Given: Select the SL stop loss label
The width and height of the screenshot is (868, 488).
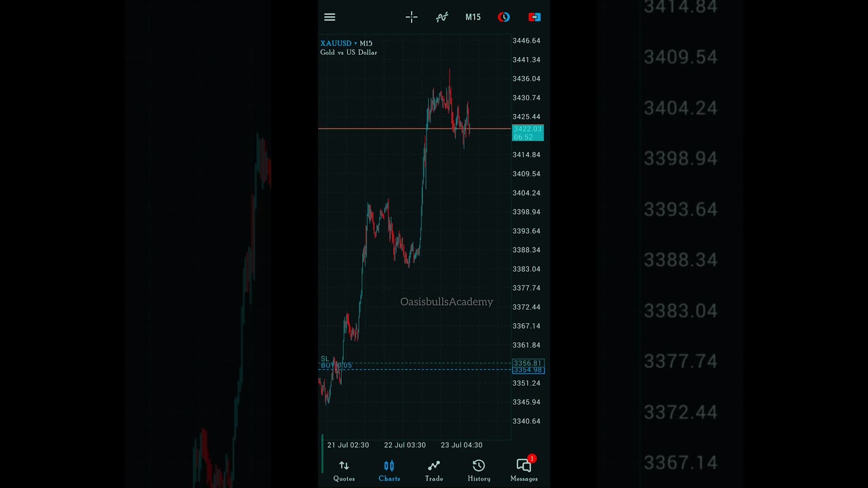Looking at the screenshot, I should tap(325, 359).
